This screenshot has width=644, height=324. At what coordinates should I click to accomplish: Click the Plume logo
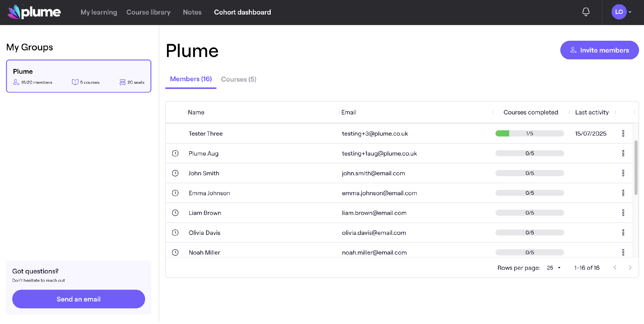tap(34, 12)
